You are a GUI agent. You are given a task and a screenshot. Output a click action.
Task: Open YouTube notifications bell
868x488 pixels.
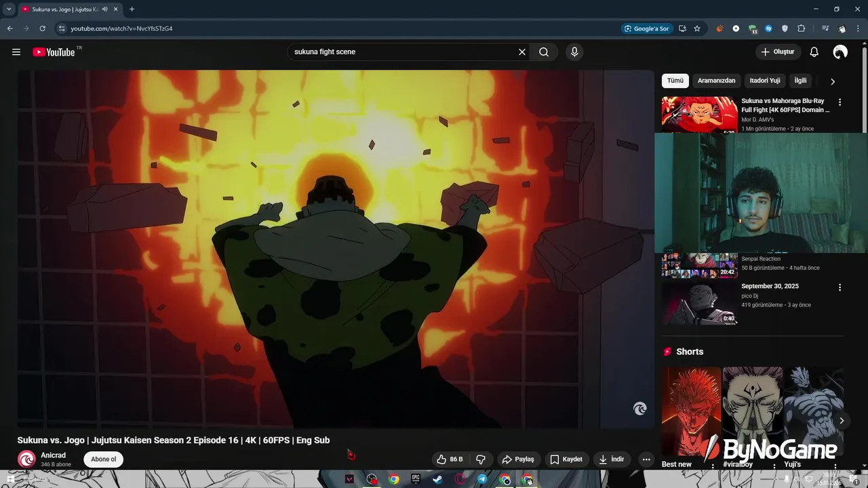[814, 52]
